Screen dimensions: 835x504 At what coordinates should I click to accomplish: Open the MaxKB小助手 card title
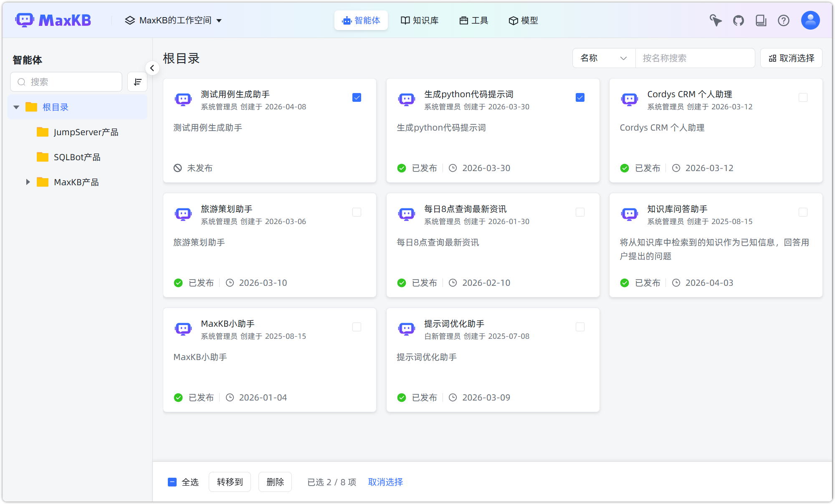228,324
